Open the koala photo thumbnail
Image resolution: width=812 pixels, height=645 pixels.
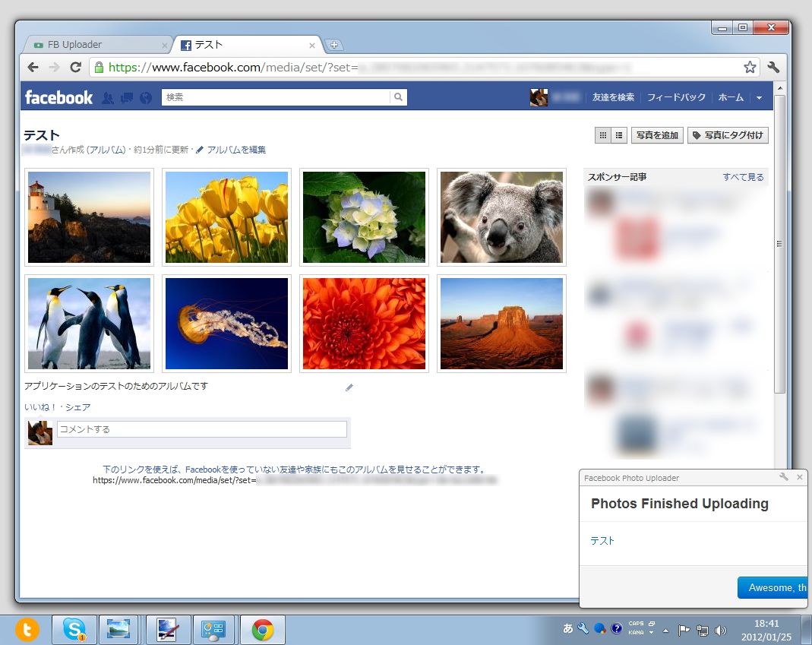501,217
